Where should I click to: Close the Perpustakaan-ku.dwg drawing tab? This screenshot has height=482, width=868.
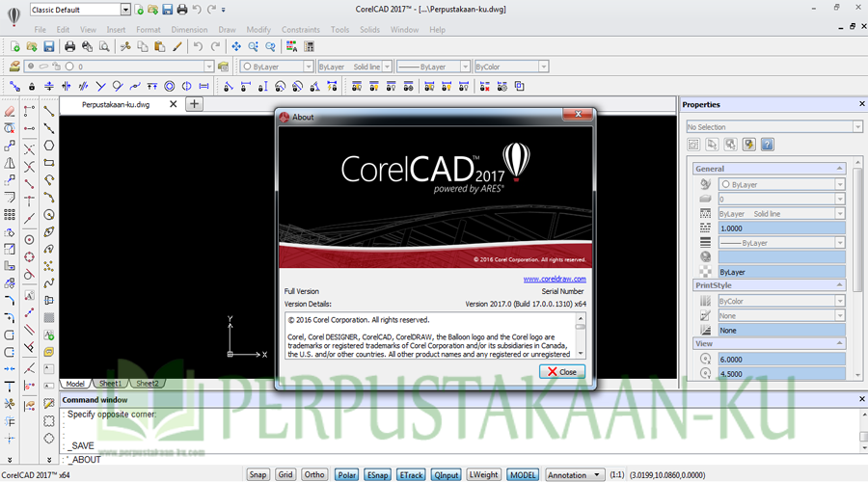(x=174, y=104)
